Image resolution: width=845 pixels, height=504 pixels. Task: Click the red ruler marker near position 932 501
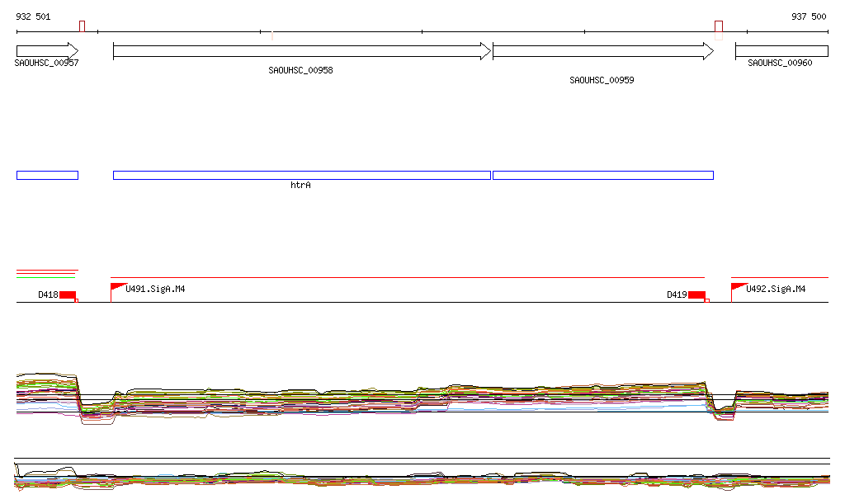click(x=82, y=26)
